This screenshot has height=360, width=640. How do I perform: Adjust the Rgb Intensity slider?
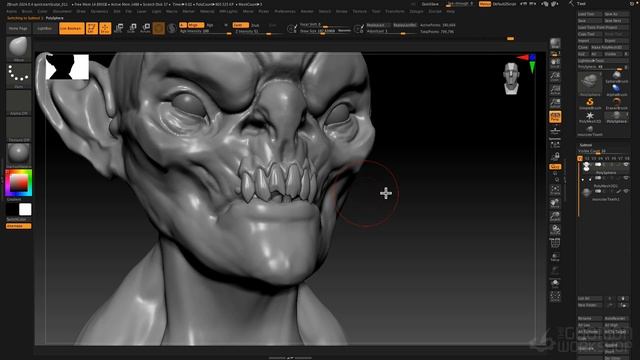click(x=205, y=31)
